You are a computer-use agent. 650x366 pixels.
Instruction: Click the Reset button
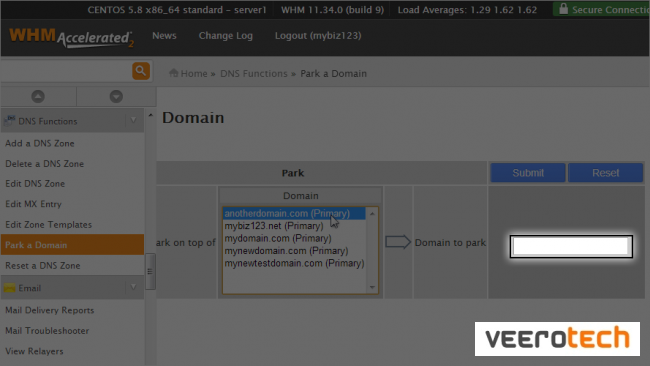coord(606,173)
